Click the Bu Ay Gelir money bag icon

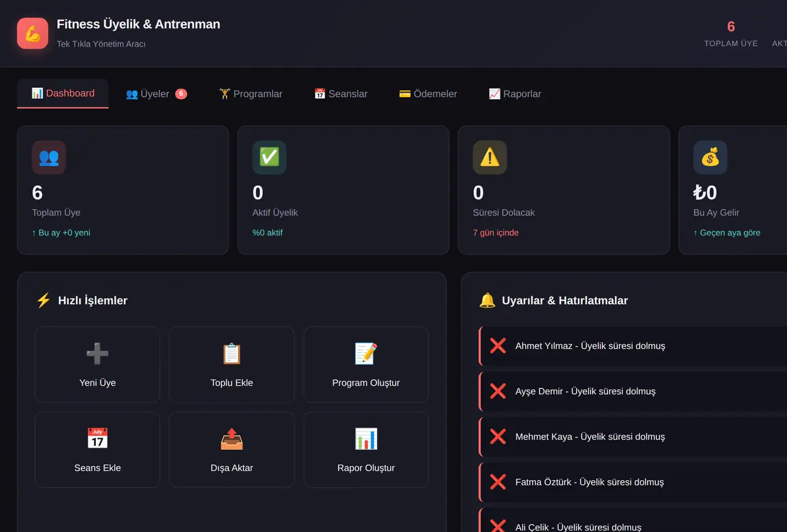click(710, 157)
